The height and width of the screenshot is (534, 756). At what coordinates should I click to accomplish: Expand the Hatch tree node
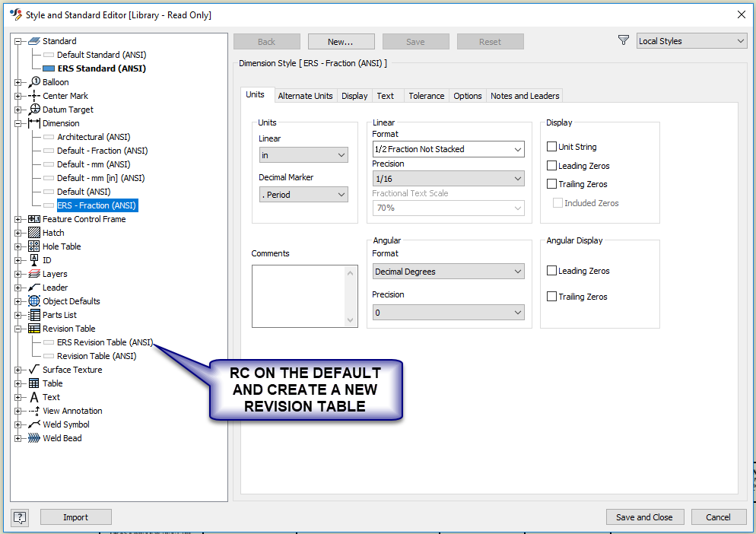pos(17,233)
